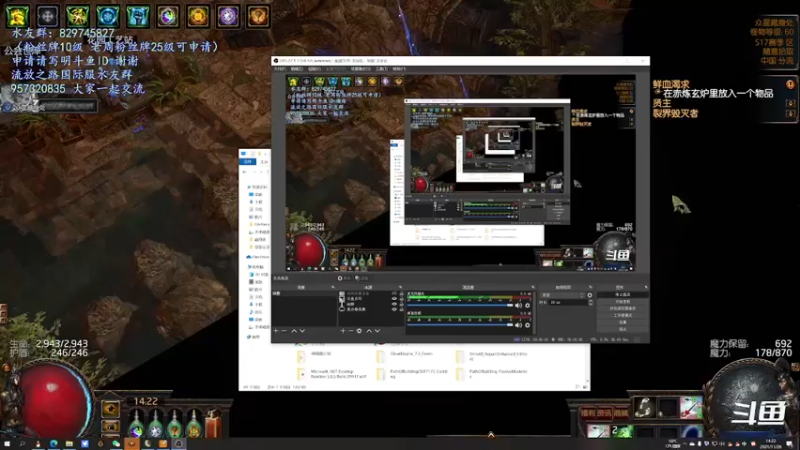Expand game bottom panel with gold chevron
Image resolution: width=800 pixels, height=450 pixels.
click(491, 435)
